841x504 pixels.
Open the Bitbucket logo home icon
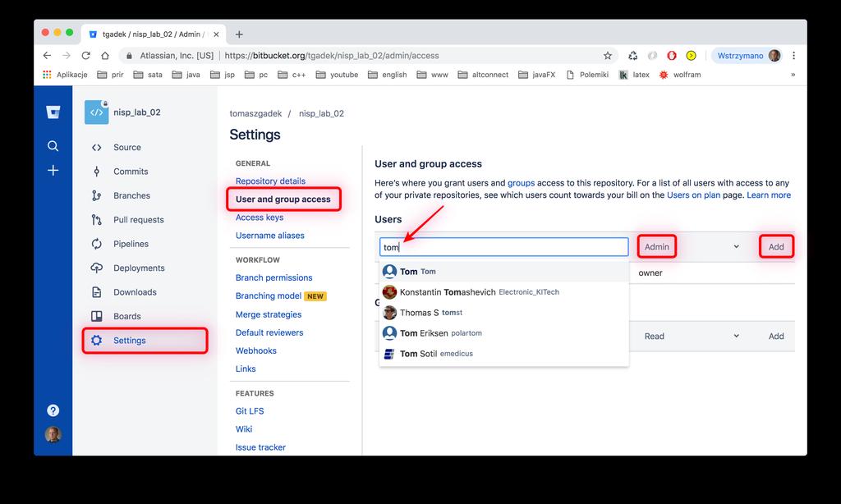pyautogui.click(x=53, y=112)
